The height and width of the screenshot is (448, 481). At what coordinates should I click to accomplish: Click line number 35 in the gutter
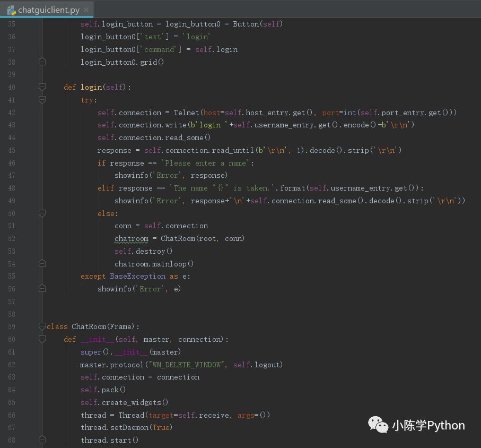tap(12, 24)
